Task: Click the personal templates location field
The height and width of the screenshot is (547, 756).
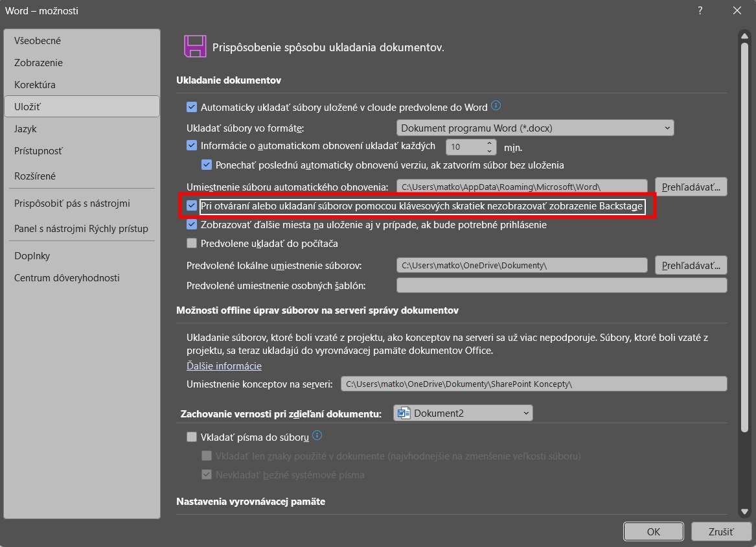Action: (x=562, y=286)
